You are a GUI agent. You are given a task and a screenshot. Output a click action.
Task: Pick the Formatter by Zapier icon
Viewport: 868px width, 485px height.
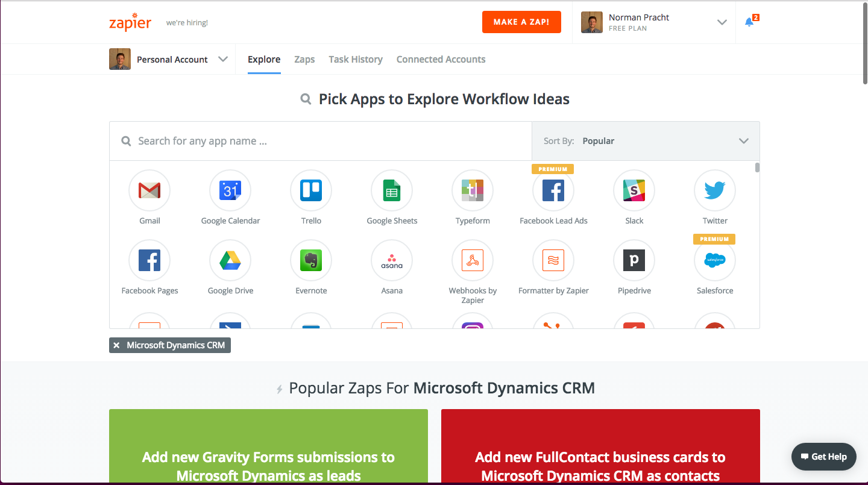(x=553, y=260)
